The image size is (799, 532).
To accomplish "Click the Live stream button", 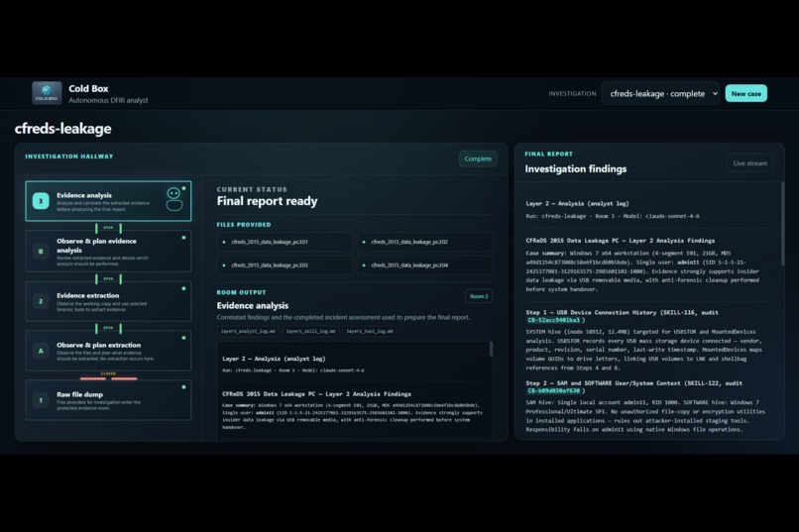I will [749, 163].
